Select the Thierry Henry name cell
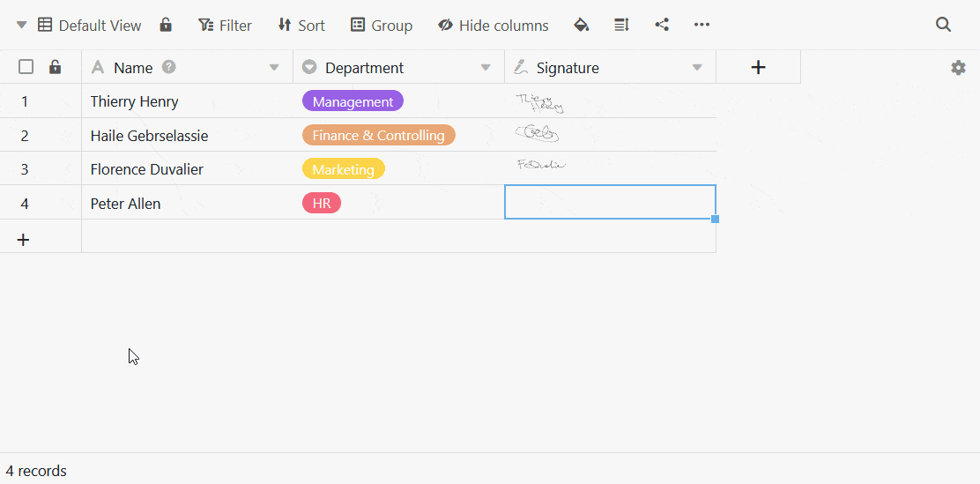The width and height of the screenshot is (980, 484). pyautogui.click(x=187, y=101)
